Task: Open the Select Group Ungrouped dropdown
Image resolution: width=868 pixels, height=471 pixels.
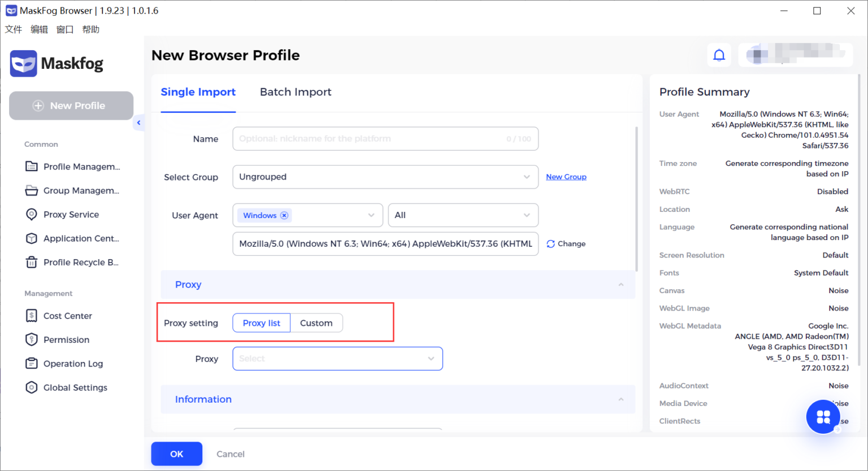Action: point(385,177)
